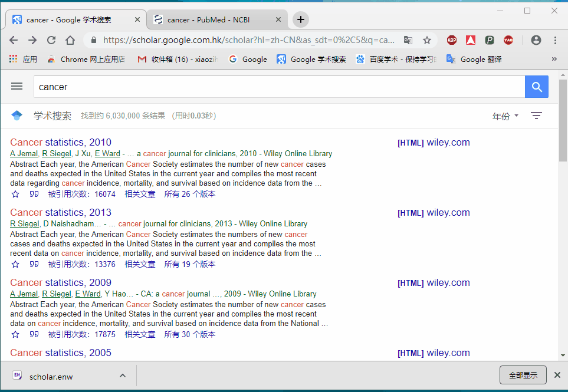Open the 'Cancer statistics, 2013' article link
The height and width of the screenshot is (392, 568).
[x=61, y=212]
